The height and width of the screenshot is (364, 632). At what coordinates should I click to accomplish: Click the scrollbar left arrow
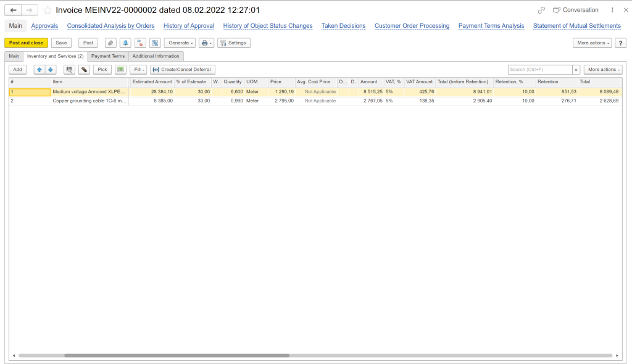[14, 355]
